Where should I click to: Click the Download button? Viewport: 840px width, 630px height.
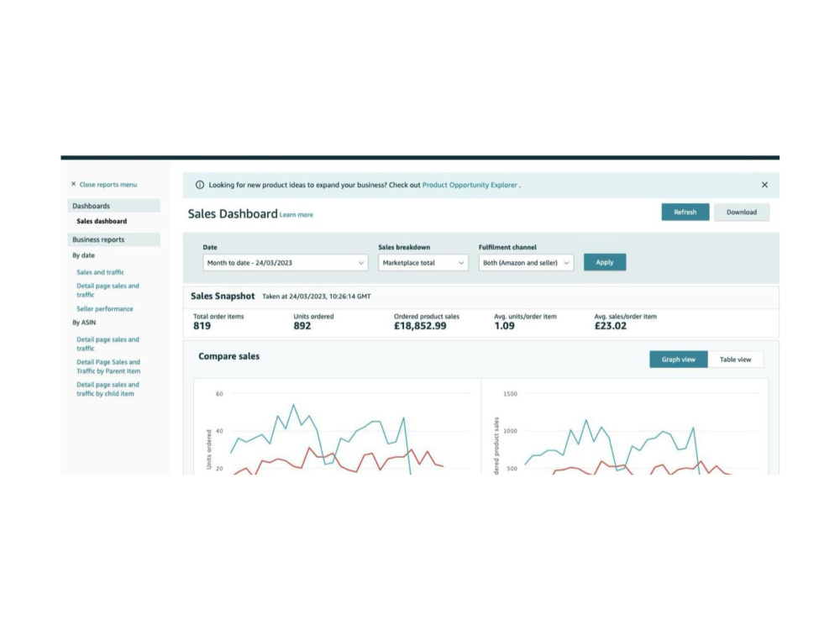pyautogui.click(x=742, y=213)
